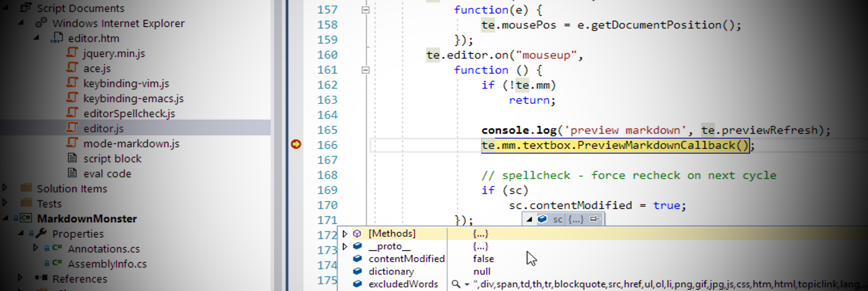Select the eval code entry
The width and height of the screenshot is (868, 291).
pyautogui.click(x=107, y=173)
